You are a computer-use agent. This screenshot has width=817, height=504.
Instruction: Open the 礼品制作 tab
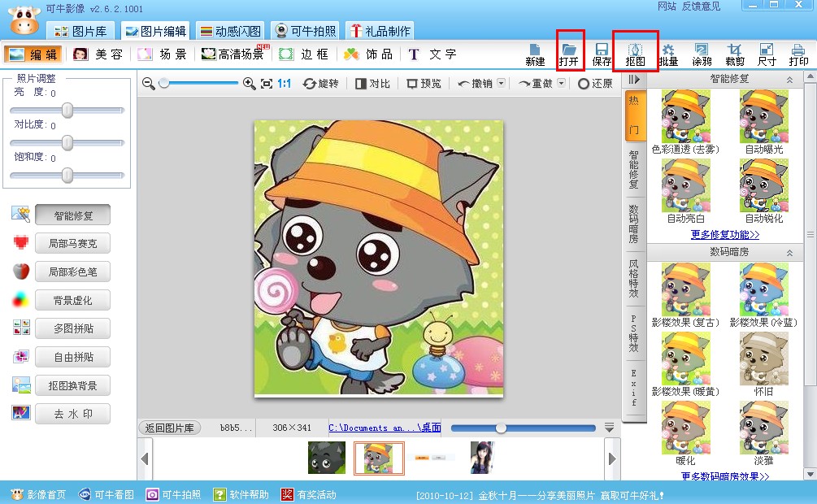click(x=380, y=31)
